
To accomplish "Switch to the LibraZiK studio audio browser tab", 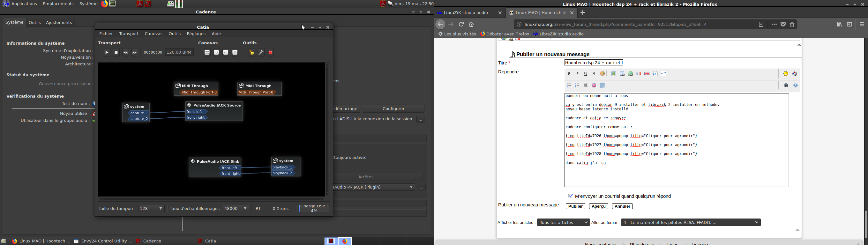I will (469, 13).
